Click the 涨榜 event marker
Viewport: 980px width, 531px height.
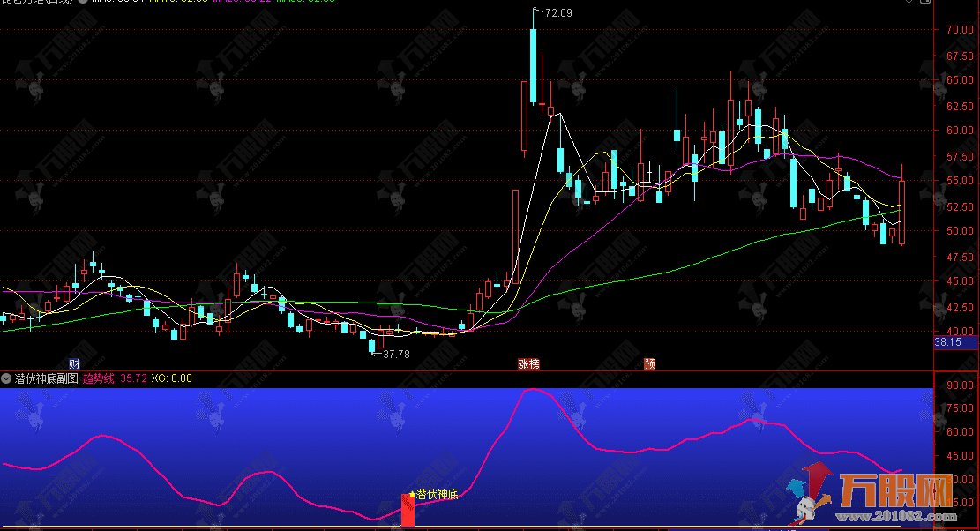tap(529, 363)
